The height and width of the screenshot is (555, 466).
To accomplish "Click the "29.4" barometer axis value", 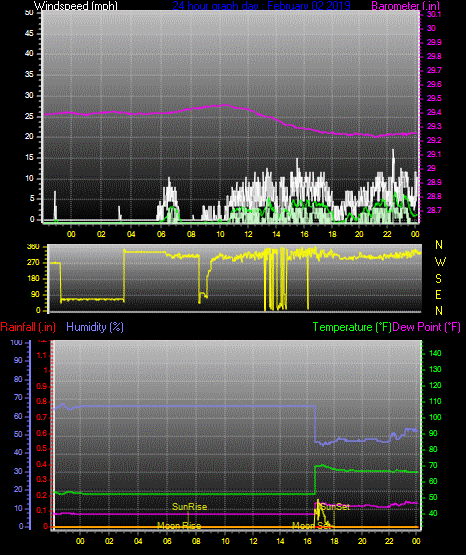I will (x=434, y=112).
